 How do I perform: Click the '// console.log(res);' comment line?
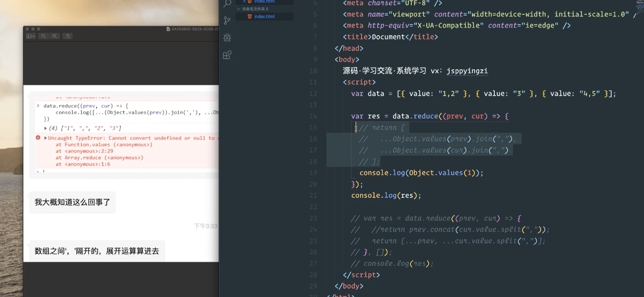click(392, 264)
